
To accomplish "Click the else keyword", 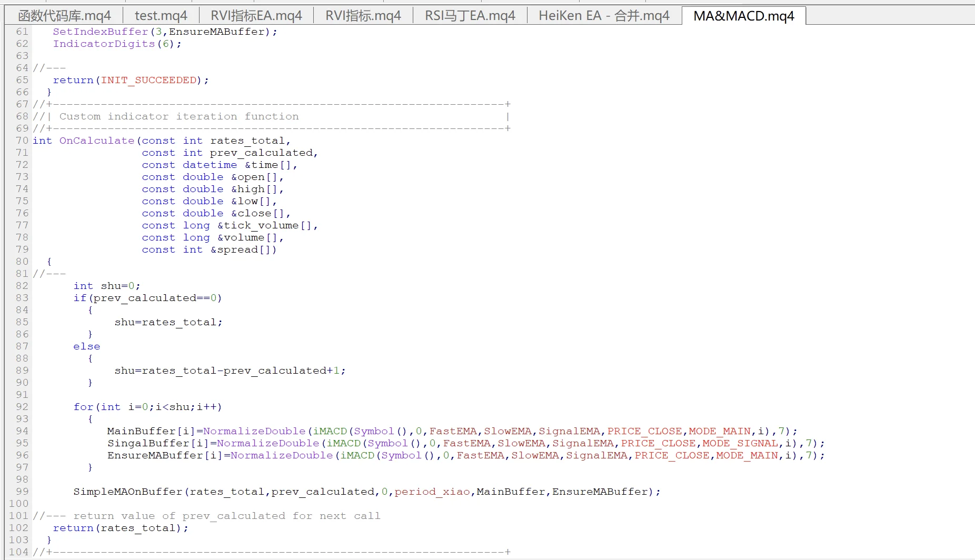I will pos(87,346).
